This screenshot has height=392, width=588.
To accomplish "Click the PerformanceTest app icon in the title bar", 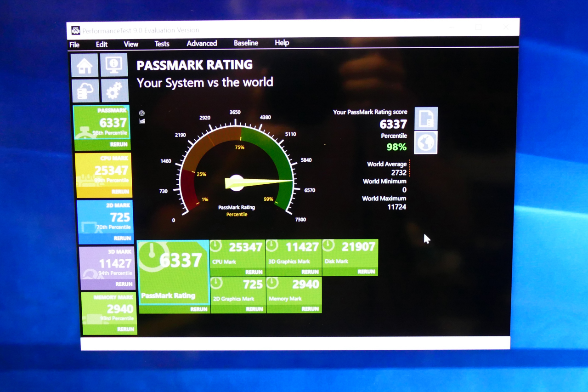I will (75, 31).
